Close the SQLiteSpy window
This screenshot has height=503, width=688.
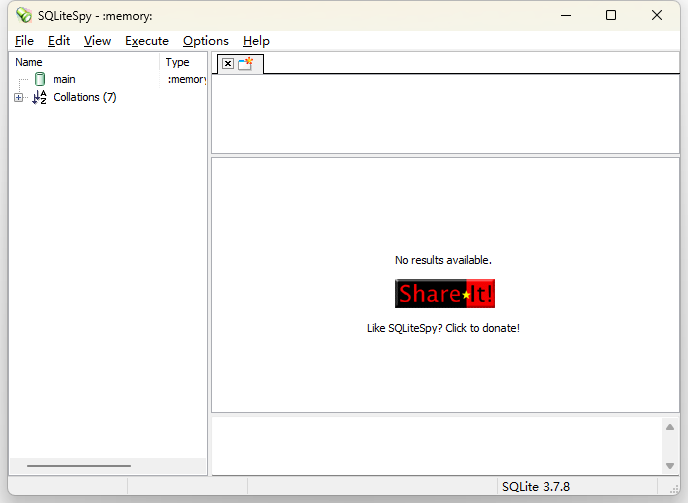(x=657, y=15)
